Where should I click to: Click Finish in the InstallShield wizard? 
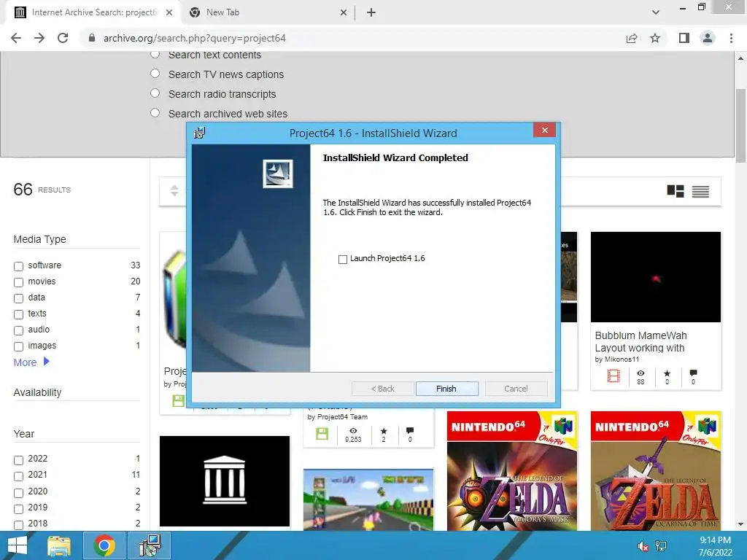pos(446,389)
